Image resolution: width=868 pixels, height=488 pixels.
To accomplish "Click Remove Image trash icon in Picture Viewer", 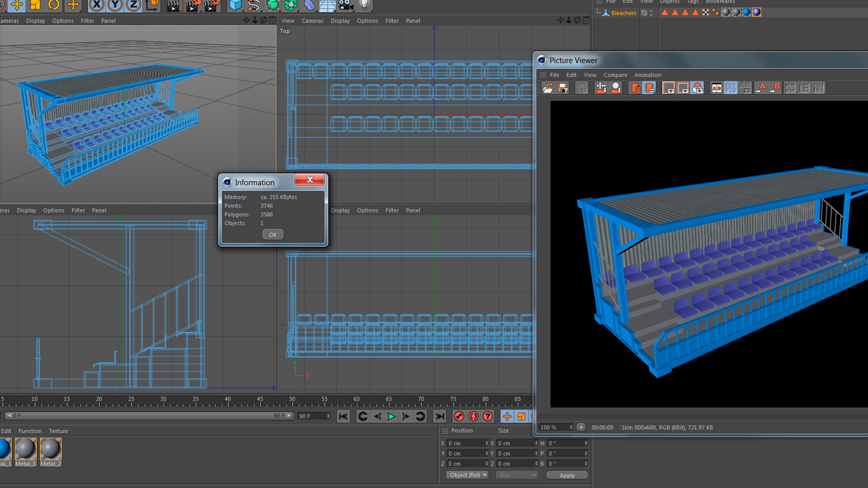I will click(635, 88).
